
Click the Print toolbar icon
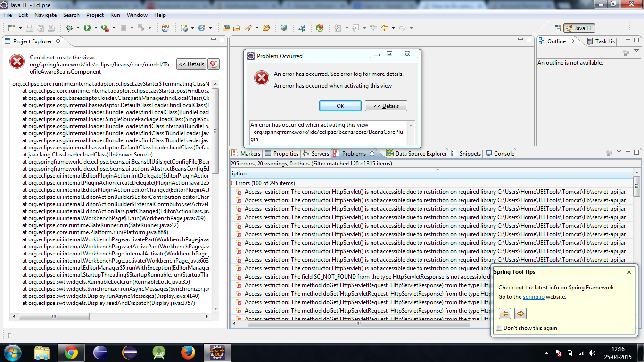51,28
